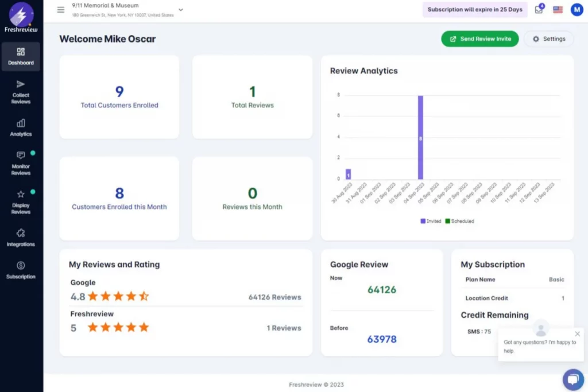Go to Monitor Reviews section

click(21, 161)
